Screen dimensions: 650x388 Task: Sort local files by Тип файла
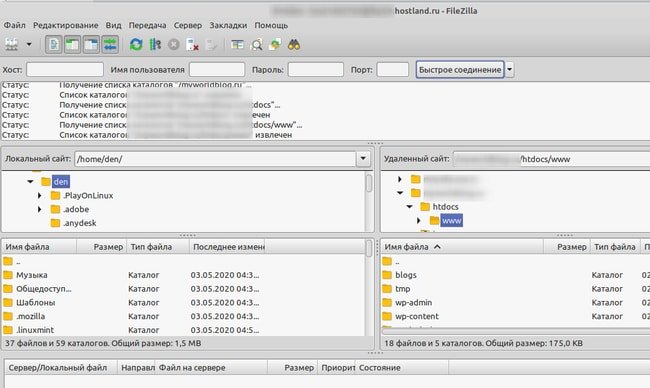(x=158, y=247)
